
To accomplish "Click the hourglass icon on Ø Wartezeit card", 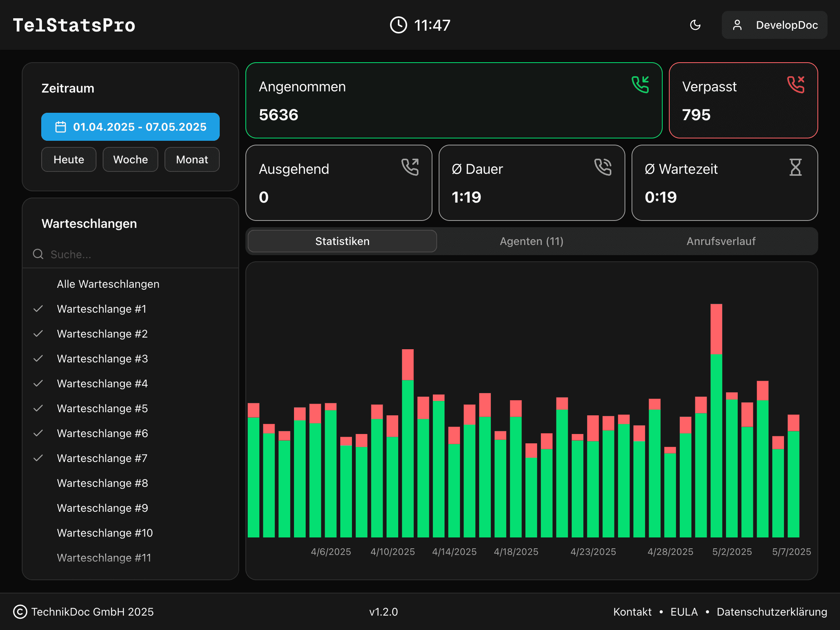I will [796, 167].
